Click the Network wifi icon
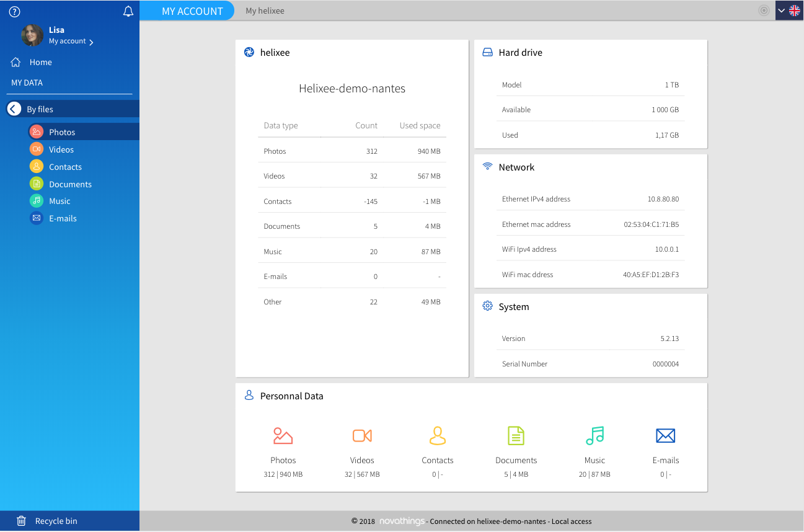Screen dimensions: 804x532 click(x=488, y=167)
